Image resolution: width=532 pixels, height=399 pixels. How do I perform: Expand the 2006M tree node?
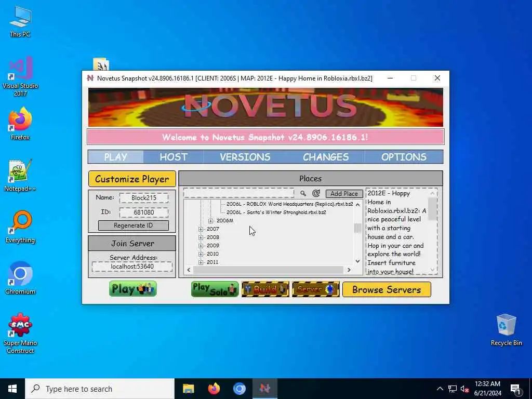click(211, 221)
